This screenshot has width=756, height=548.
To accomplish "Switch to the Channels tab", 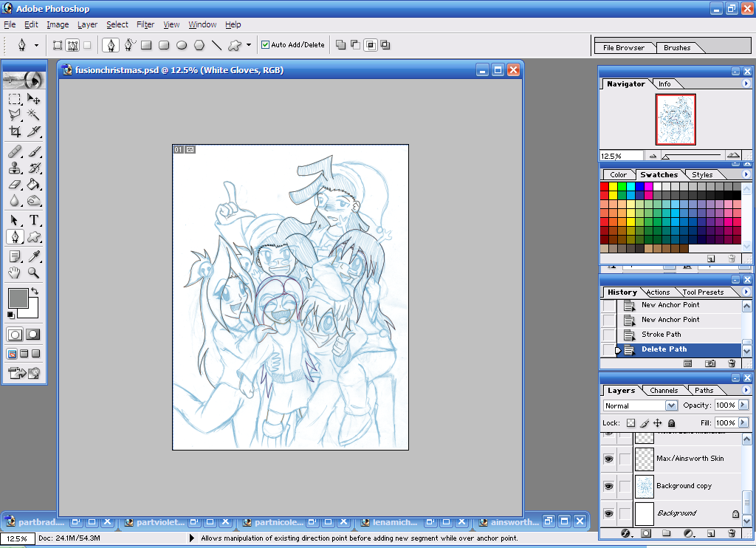I will pyautogui.click(x=664, y=390).
